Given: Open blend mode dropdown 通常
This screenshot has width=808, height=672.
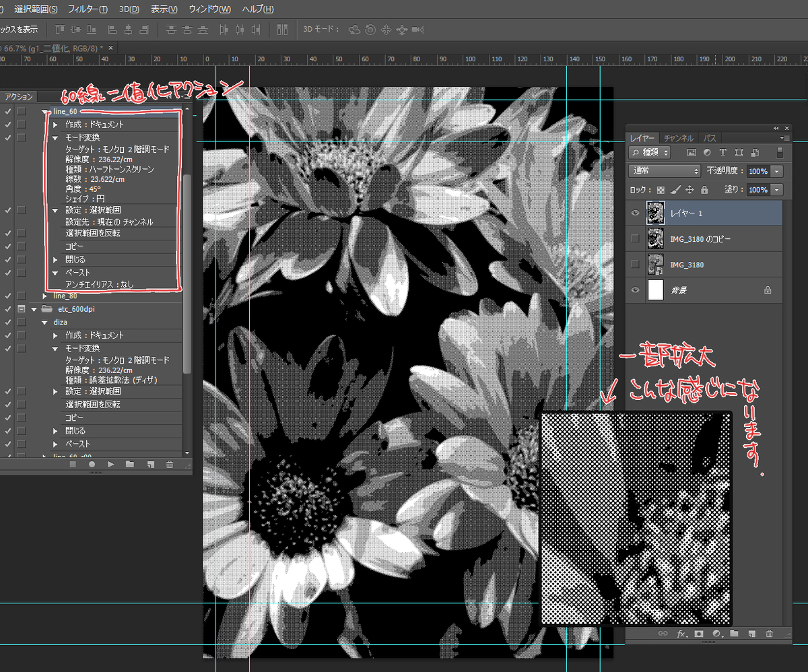Looking at the screenshot, I should [665, 171].
